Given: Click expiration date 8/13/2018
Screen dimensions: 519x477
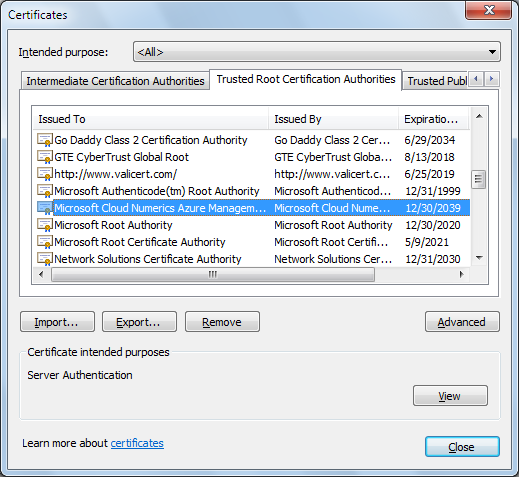Looking at the screenshot, I should coord(429,157).
